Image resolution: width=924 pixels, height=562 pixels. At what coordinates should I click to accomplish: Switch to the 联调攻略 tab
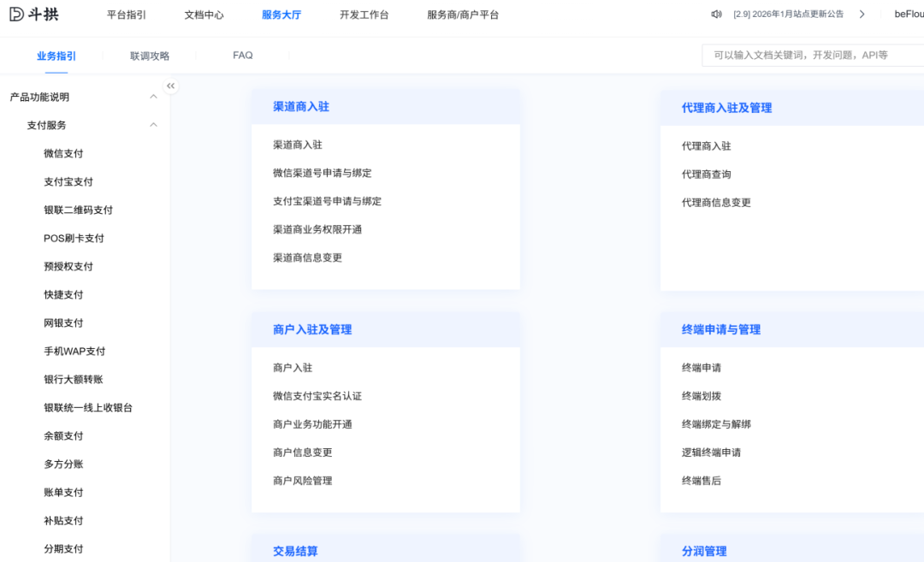pyautogui.click(x=150, y=56)
